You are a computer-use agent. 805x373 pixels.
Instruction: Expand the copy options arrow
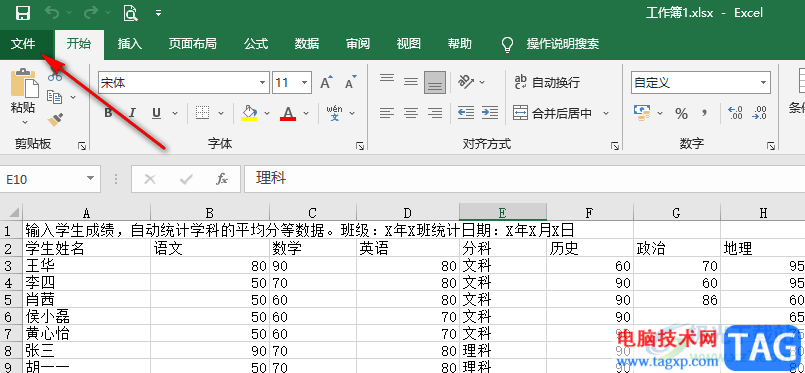click(x=73, y=97)
